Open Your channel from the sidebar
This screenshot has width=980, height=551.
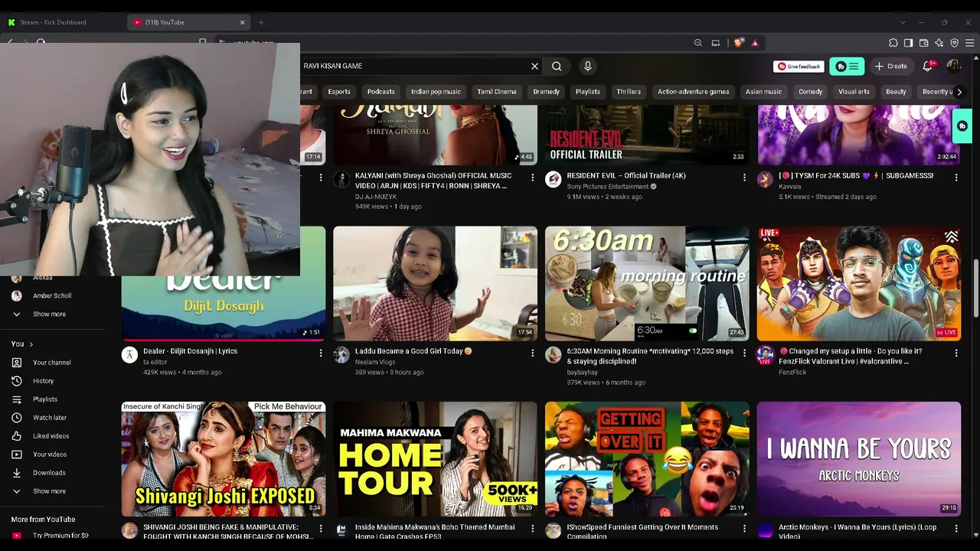[x=52, y=363]
